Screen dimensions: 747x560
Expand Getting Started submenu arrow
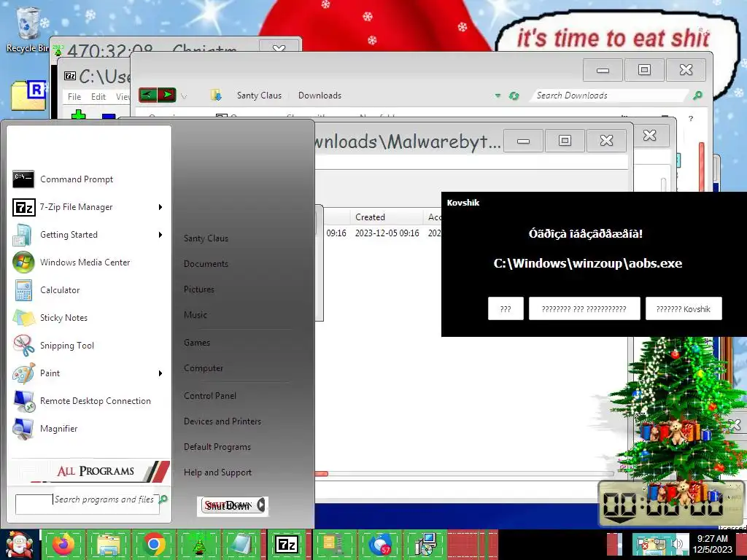(160, 235)
